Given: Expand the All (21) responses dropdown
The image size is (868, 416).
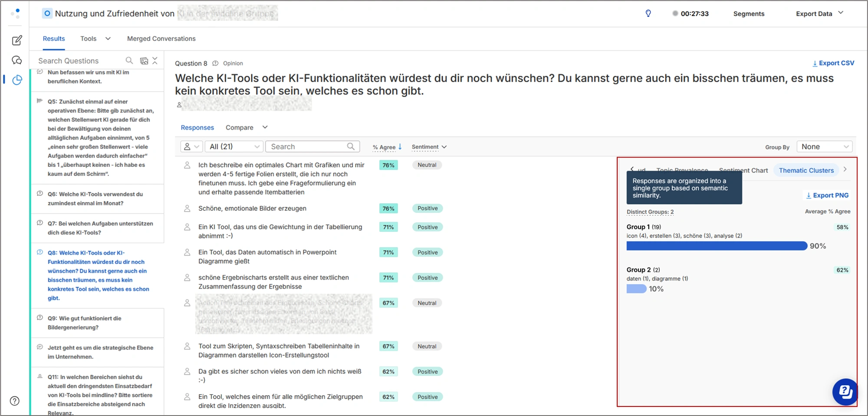Looking at the screenshot, I should tap(234, 147).
